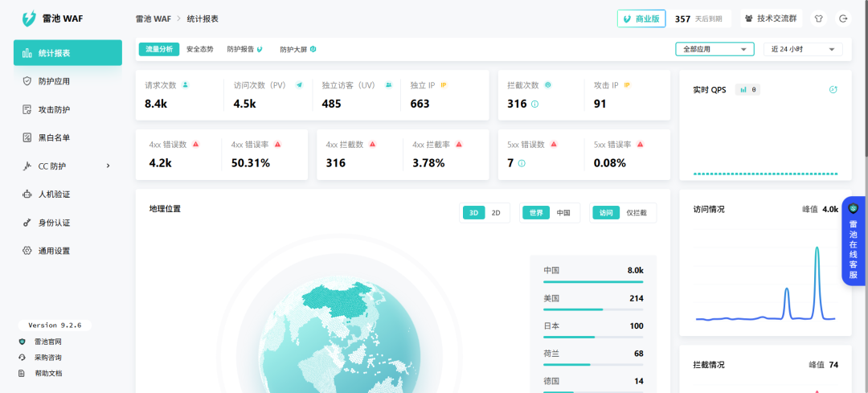Click the IP badge beside 独立 IP
The height and width of the screenshot is (393, 868).
coord(444,84)
